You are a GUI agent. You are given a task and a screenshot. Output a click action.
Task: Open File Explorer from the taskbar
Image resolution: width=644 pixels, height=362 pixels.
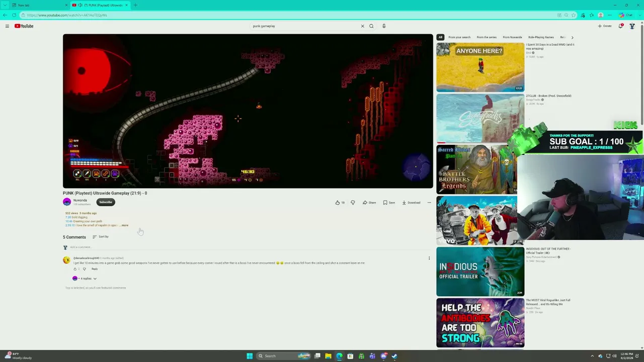tap(328, 356)
